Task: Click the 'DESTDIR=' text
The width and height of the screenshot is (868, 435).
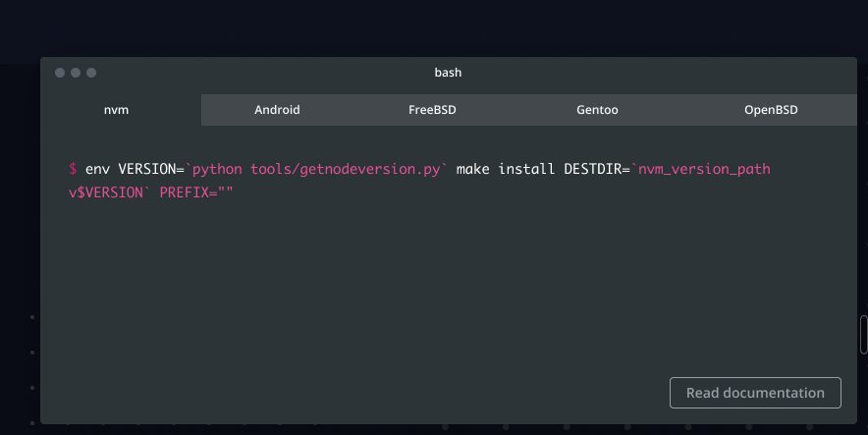Action: tap(597, 169)
